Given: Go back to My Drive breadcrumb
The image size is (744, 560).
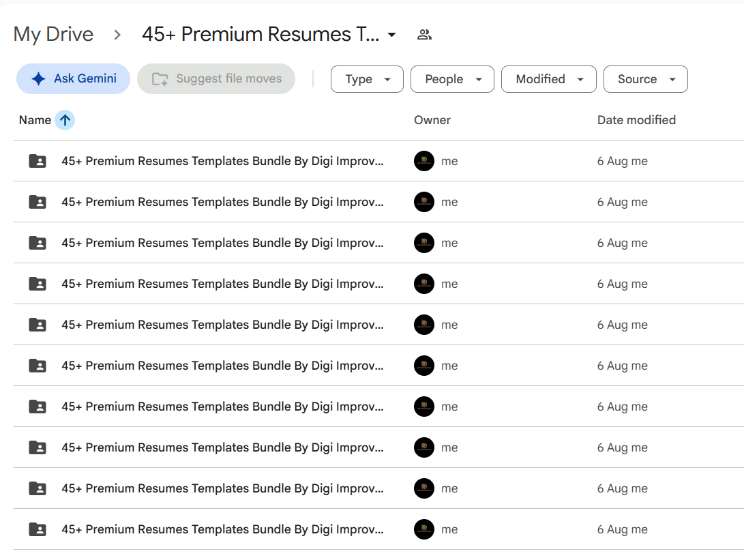Looking at the screenshot, I should [53, 35].
